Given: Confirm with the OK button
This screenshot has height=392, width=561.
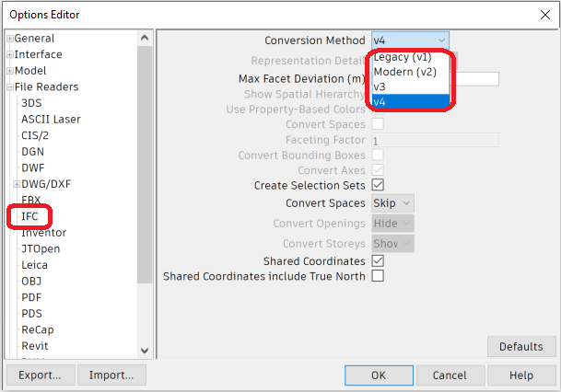Looking at the screenshot, I should [379, 375].
